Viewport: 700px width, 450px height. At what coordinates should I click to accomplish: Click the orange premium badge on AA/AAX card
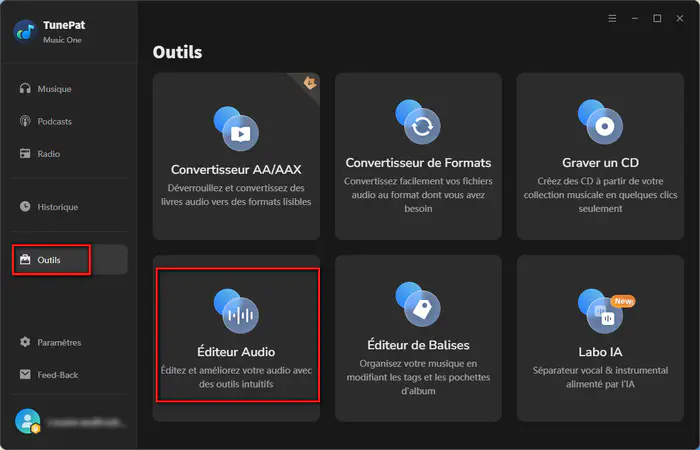click(310, 83)
